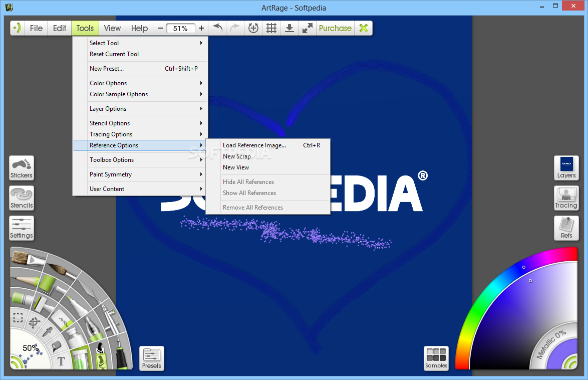588x380 pixels.
Task: Expand the Color Options submenu
Action: 140,83
